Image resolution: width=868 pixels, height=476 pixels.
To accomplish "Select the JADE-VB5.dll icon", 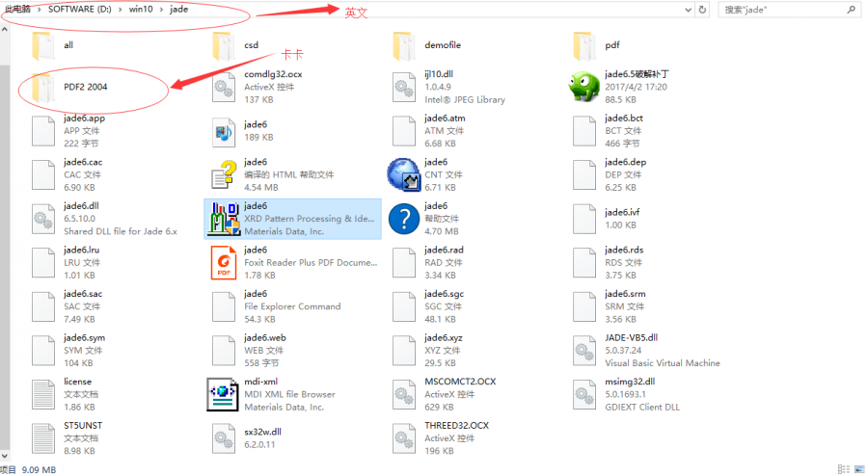I will tap(584, 351).
